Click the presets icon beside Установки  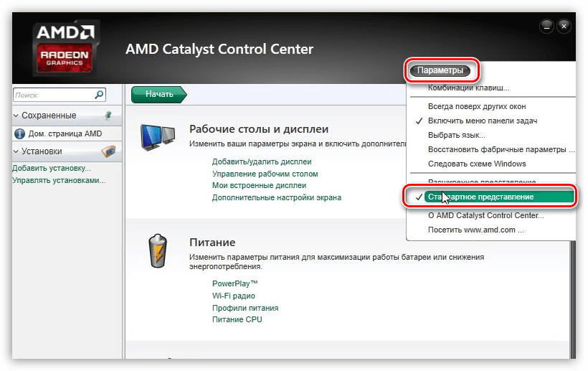click(x=108, y=151)
